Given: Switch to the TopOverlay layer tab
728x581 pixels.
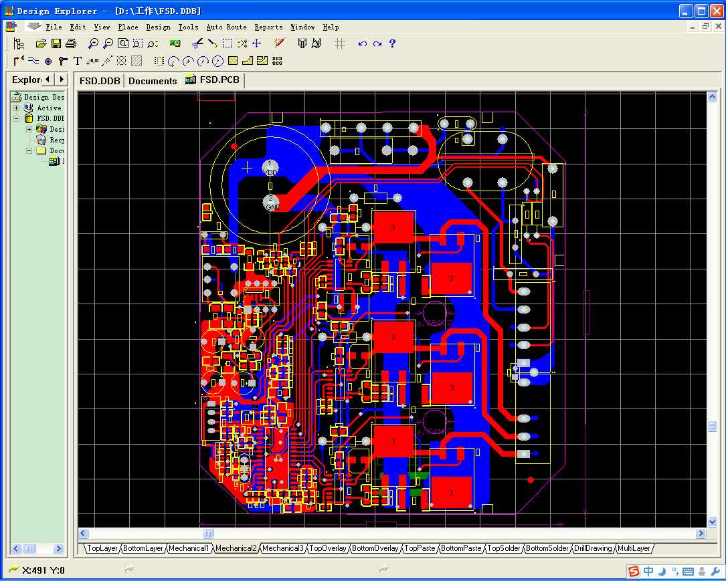Looking at the screenshot, I should 328,548.
